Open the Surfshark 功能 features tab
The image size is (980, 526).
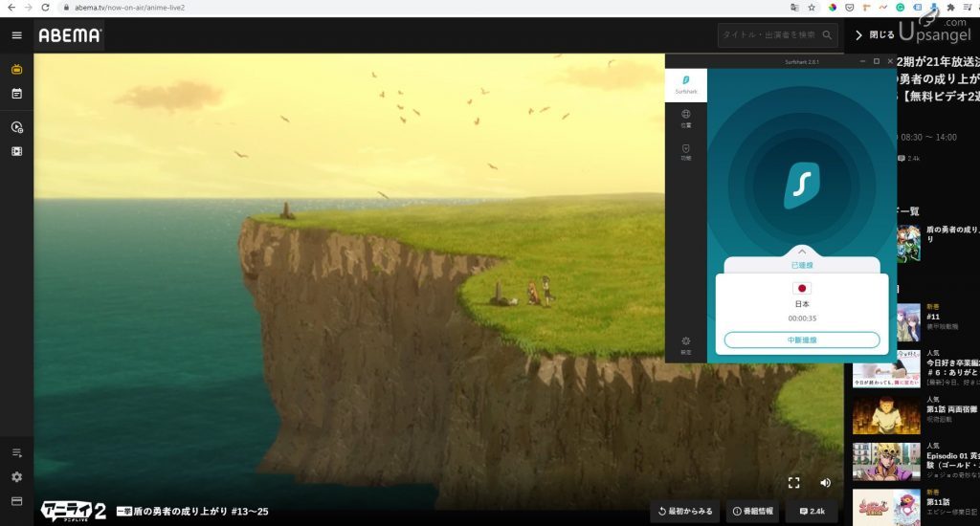tap(685, 152)
